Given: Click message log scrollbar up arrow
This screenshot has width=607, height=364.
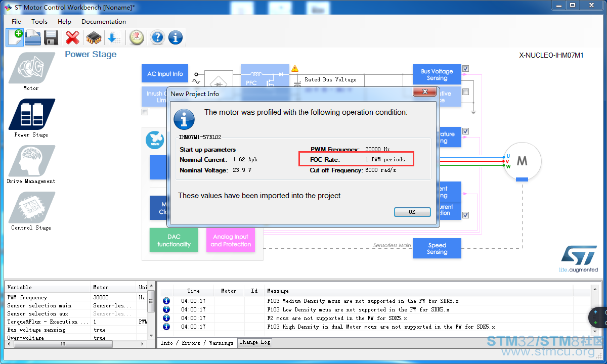Looking at the screenshot, I should pyautogui.click(x=594, y=289).
